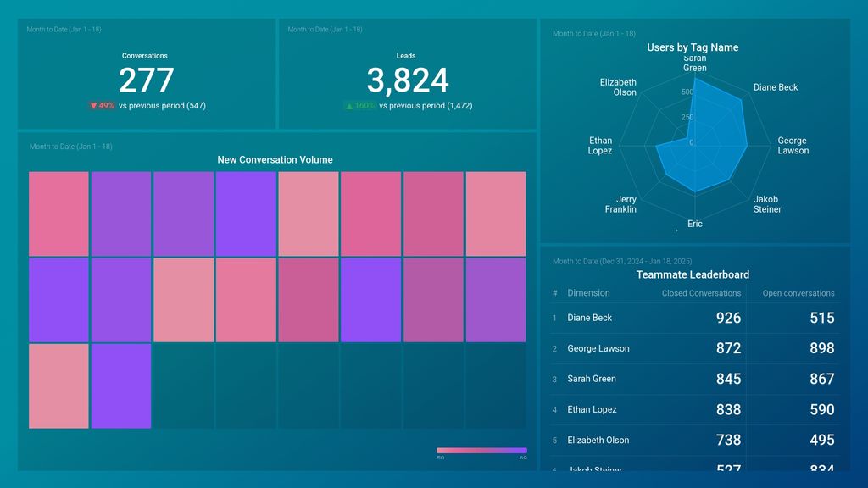The image size is (868, 488).
Task: Click Diane Beck's open value 515
Action: 822,319
